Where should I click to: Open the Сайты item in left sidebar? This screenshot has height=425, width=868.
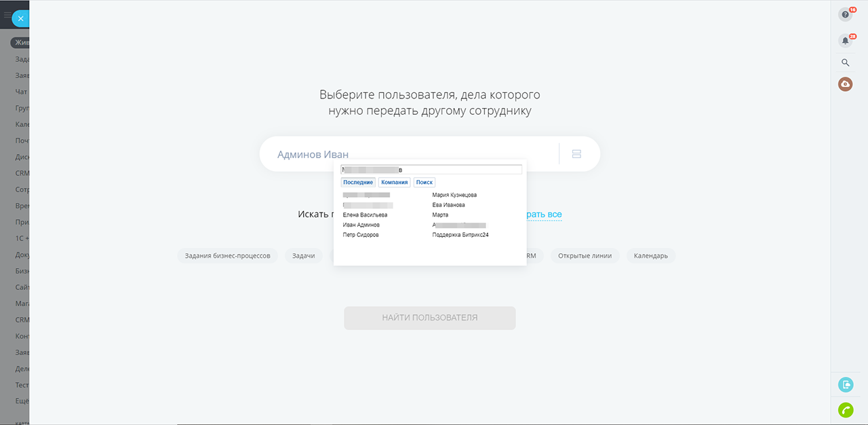[x=22, y=287]
